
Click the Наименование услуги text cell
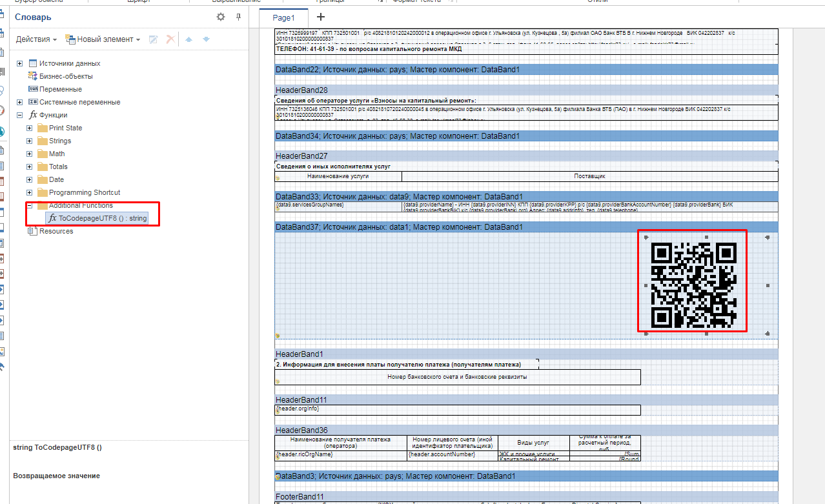pos(338,176)
